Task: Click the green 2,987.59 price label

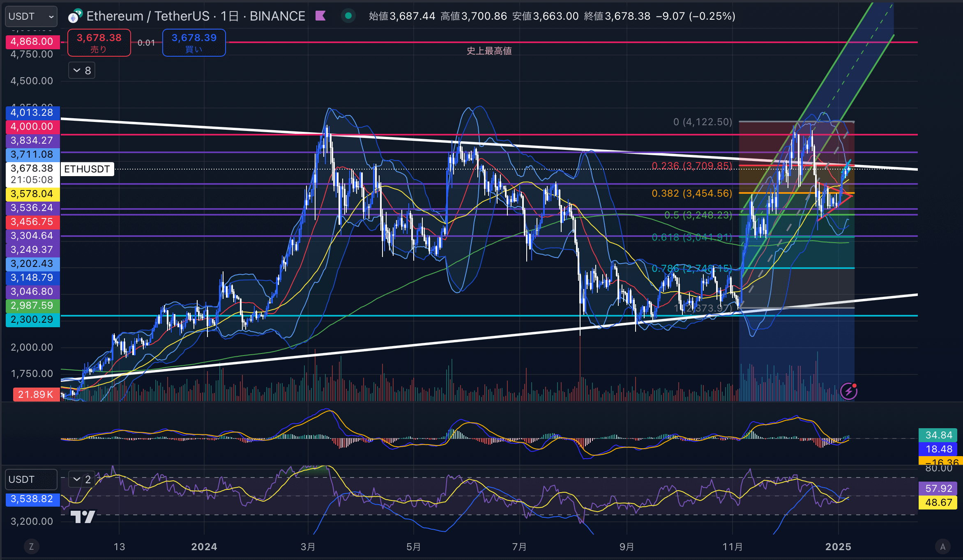Action: click(32, 305)
